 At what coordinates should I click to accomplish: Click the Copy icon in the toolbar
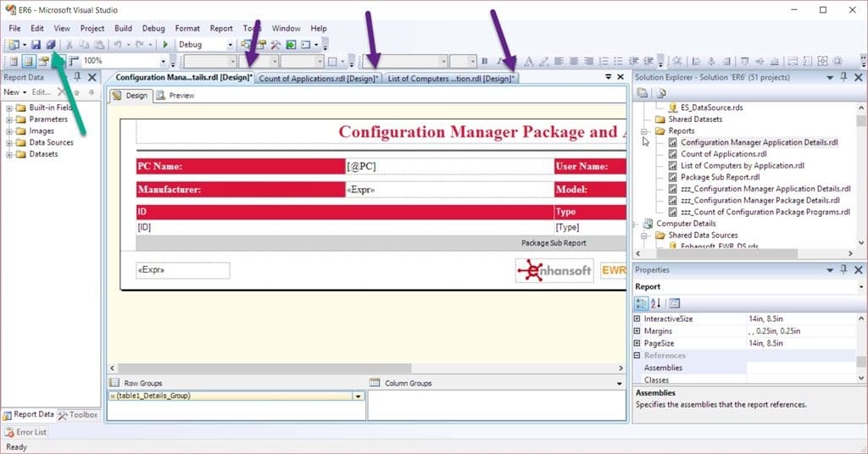pos(84,44)
